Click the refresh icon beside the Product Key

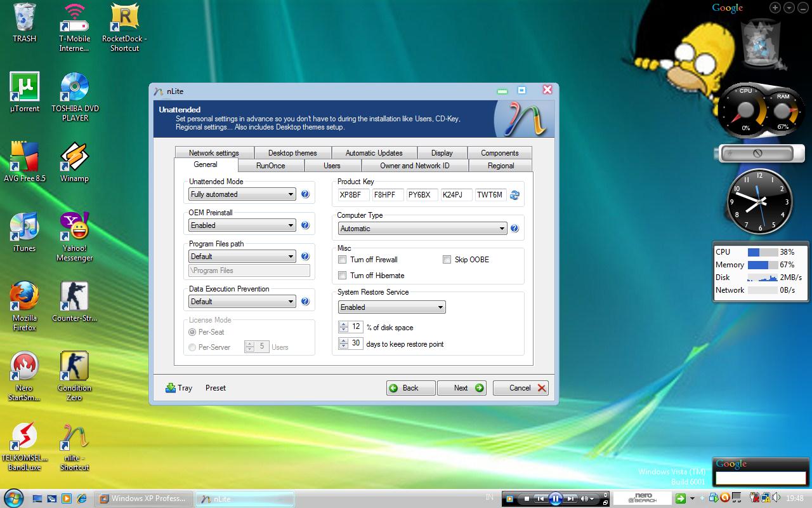514,195
